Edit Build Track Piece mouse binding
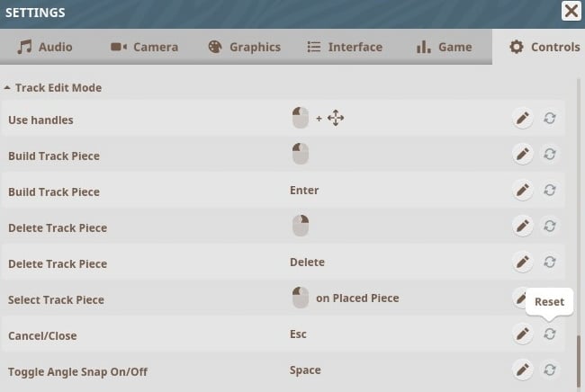The height and width of the screenshot is (392, 585). tap(522, 155)
